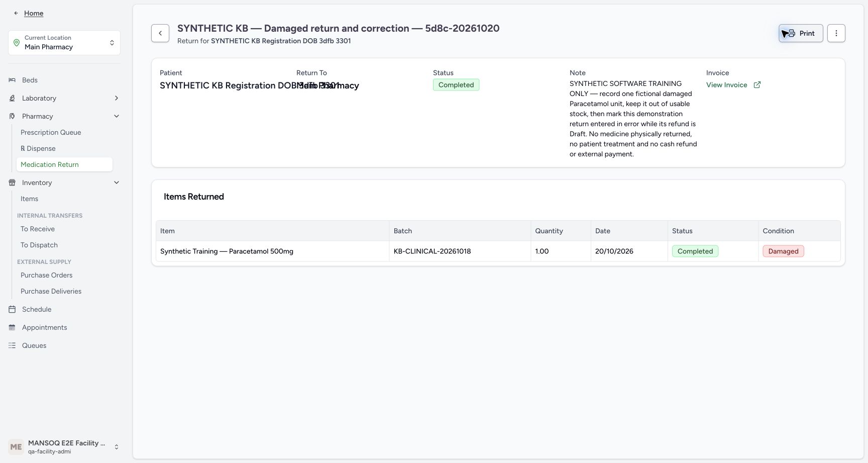Viewport: 868px width, 463px height.
Task: Select Medication Return in sidebar
Action: tap(64, 164)
